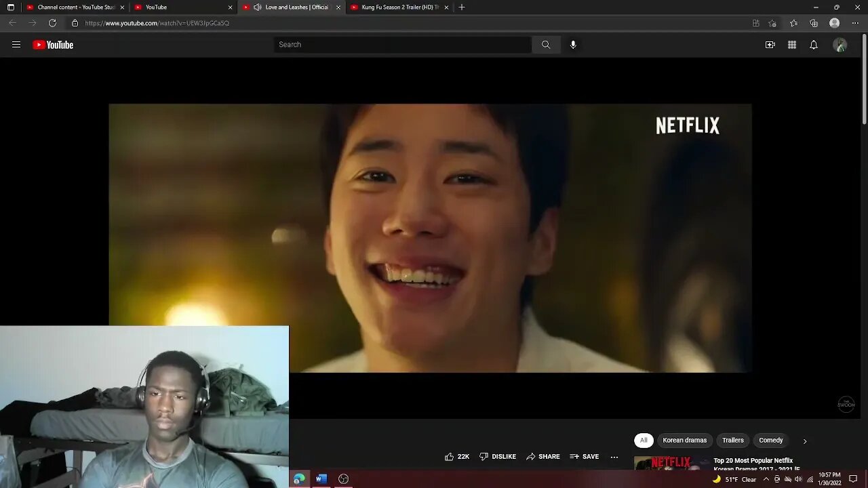
Task: Open the tab actions menu icon
Action: (10, 7)
